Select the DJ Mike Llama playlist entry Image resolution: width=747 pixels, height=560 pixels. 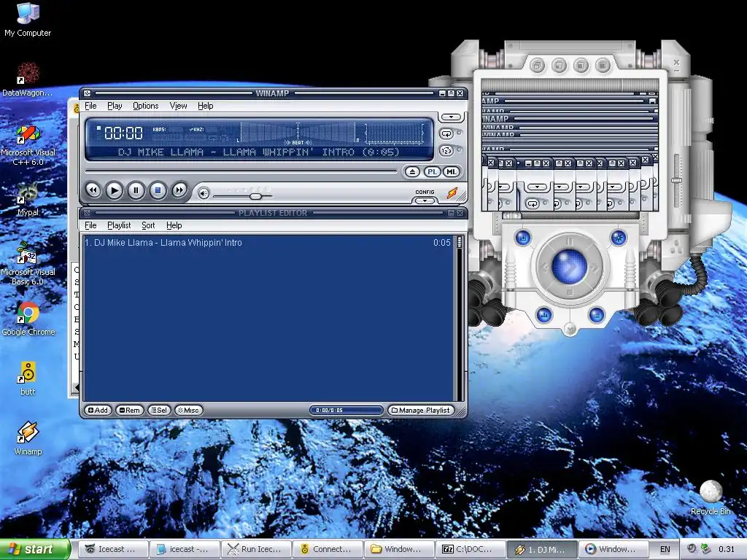pyautogui.click(x=268, y=243)
